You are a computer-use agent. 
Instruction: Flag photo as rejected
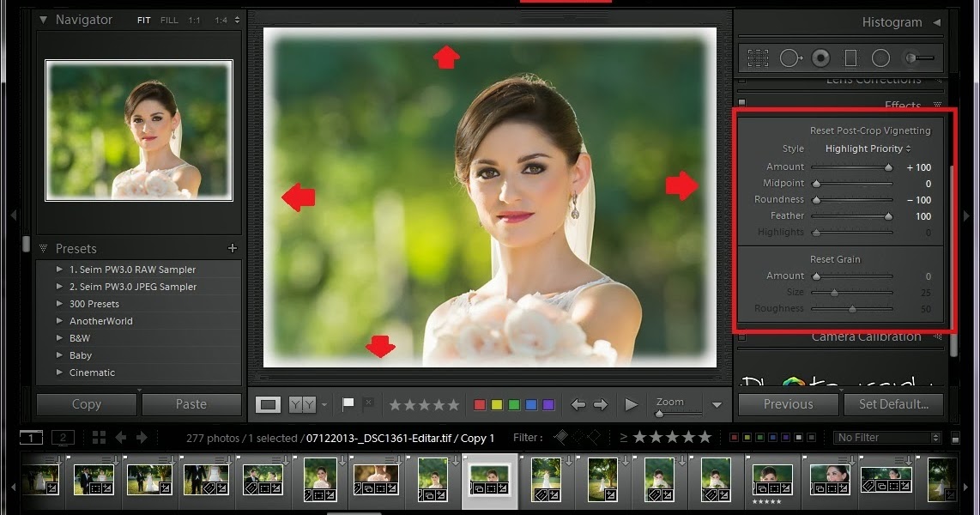point(369,403)
